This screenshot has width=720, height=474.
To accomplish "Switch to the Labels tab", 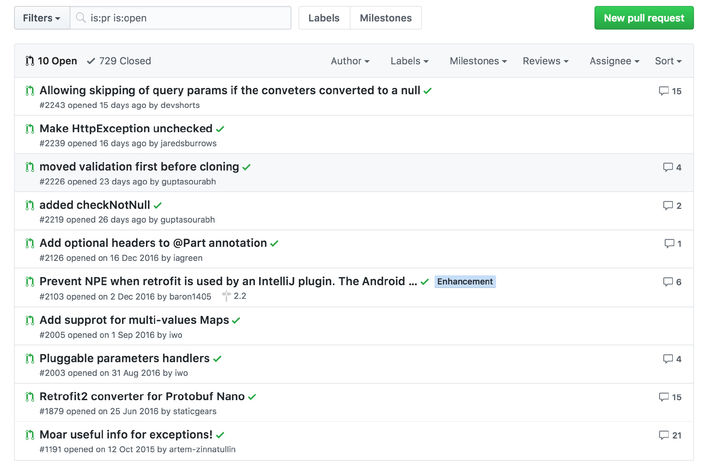I will pyautogui.click(x=323, y=18).
